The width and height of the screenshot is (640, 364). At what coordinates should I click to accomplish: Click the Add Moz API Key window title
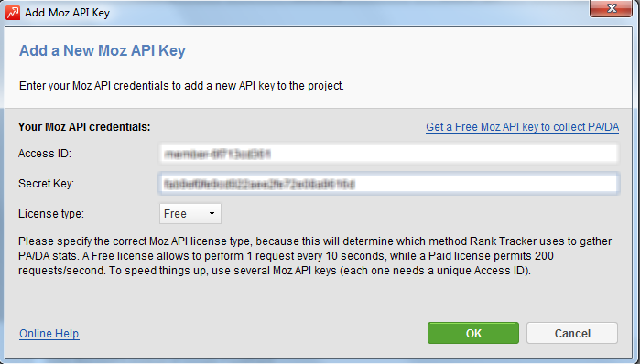point(68,13)
